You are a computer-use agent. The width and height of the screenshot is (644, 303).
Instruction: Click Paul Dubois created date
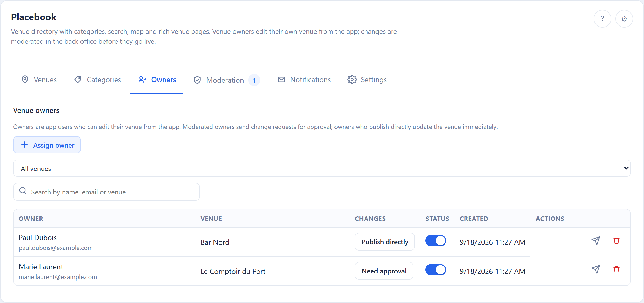click(x=492, y=242)
